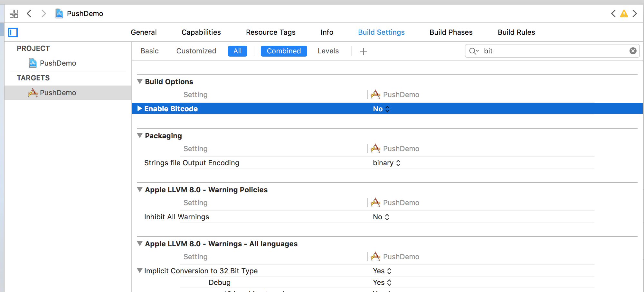Click the search field containing bit
Image resolution: width=644 pixels, height=292 pixels.
[554, 51]
